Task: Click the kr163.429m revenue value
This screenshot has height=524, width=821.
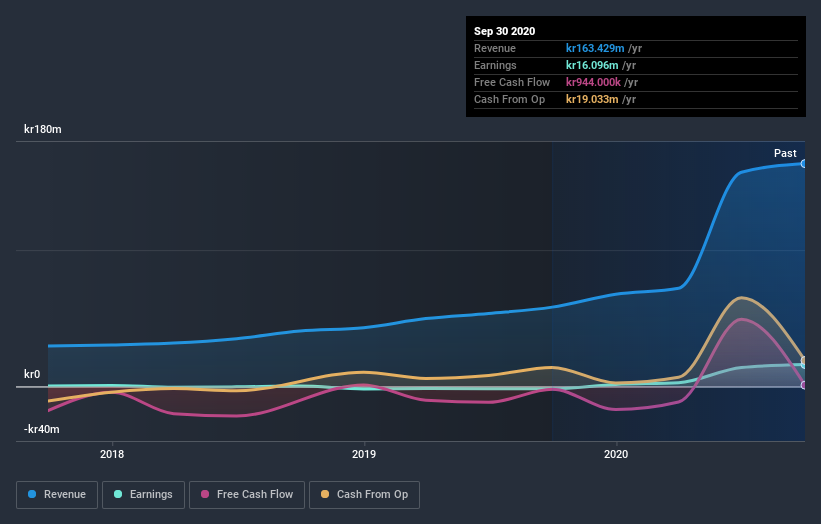Action: (x=595, y=48)
